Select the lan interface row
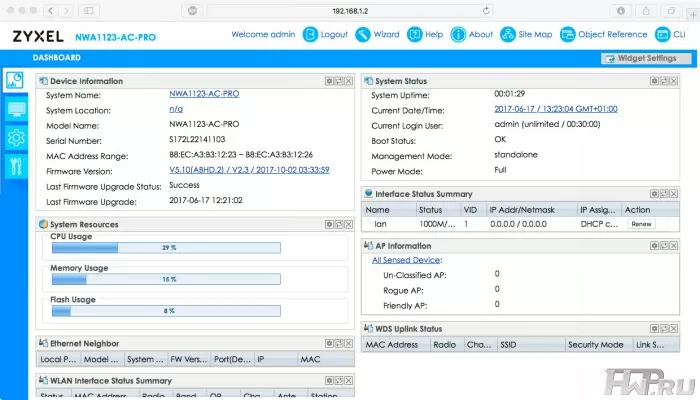Screen dimensions: 700x400 click(x=521, y=224)
